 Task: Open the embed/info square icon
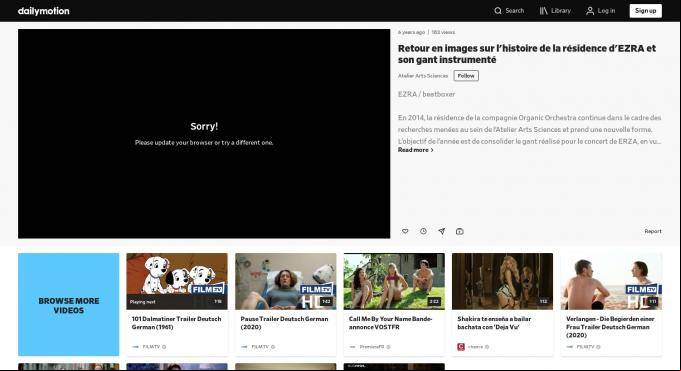(460, 231)
